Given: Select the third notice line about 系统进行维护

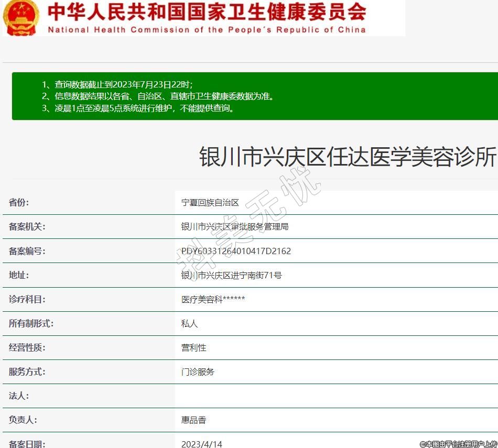Looking at the screenshot, I should [x=138, y=108].
